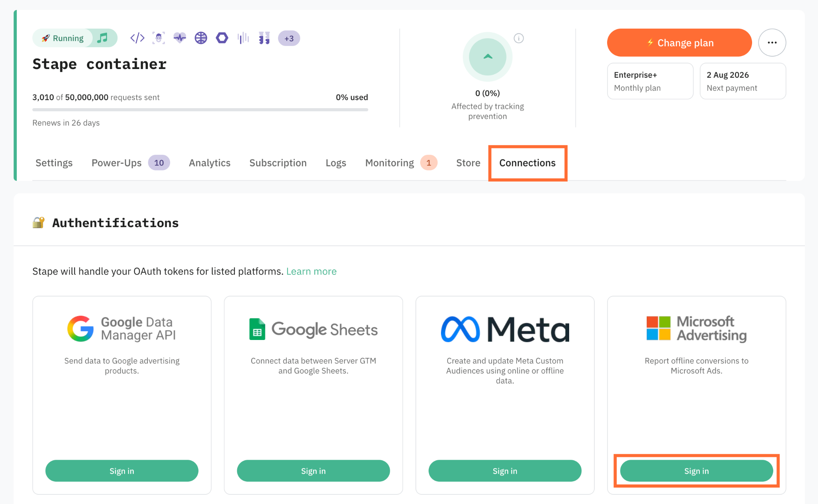Click the Google Sheets logo
This screenshot has width=818, height=504.
(314, 329)
